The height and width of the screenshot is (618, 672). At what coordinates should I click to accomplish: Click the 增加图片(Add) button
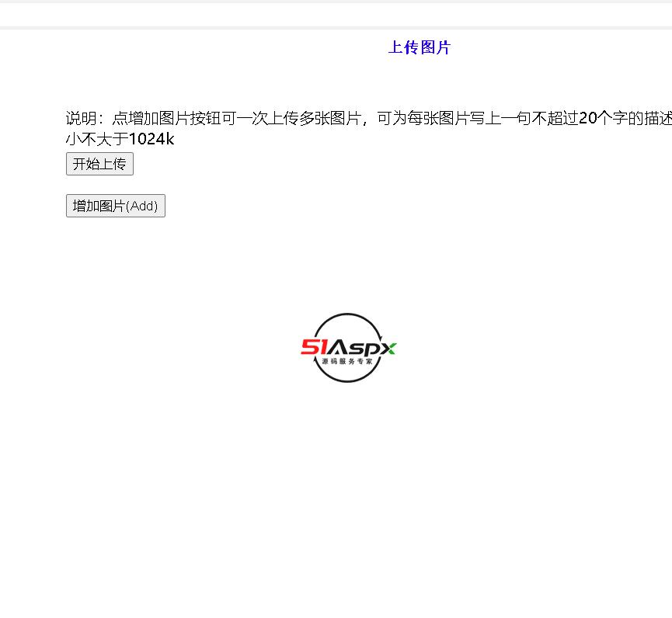click(x=115, y=206)
